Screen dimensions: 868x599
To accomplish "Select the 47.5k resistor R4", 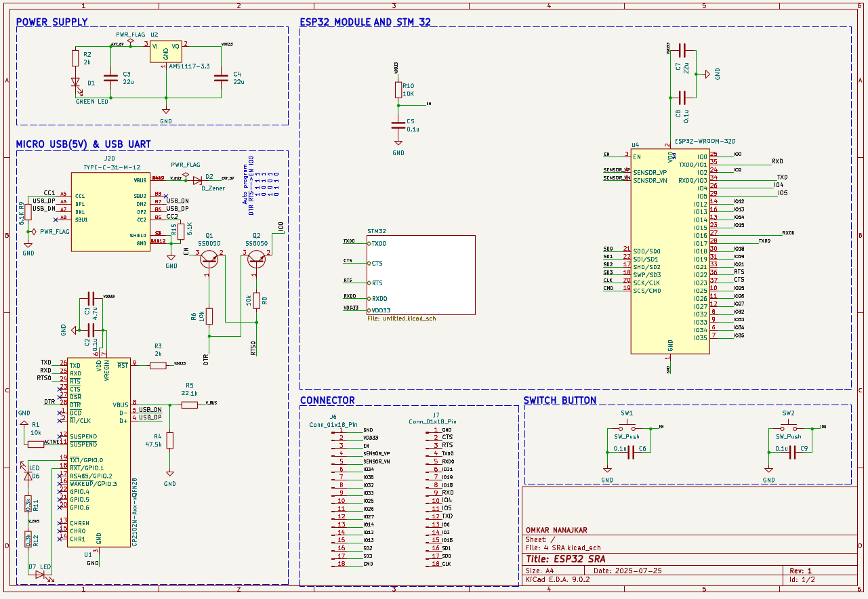I will click(x=169, y=440).
